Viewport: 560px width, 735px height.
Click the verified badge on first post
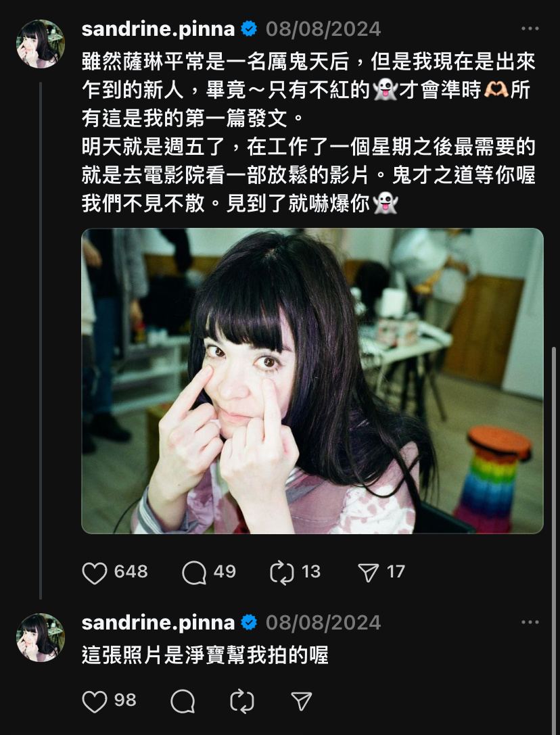coord(249,29)
